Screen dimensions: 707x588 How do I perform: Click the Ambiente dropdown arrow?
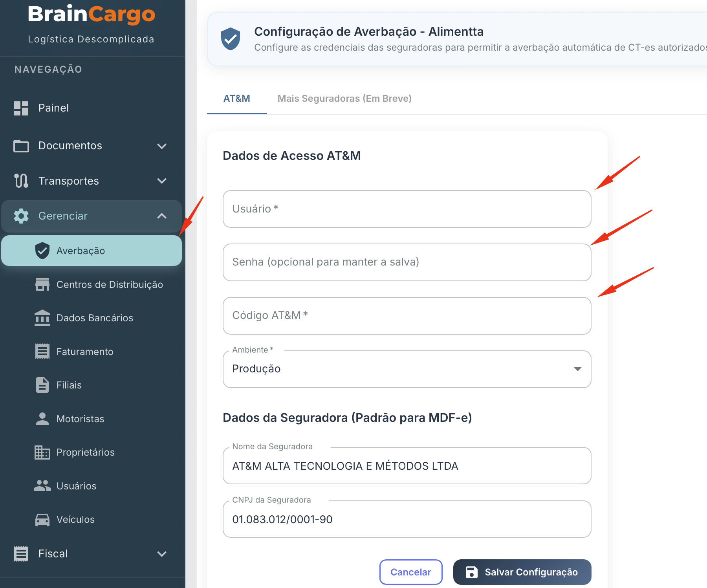[x=577, y=369]
